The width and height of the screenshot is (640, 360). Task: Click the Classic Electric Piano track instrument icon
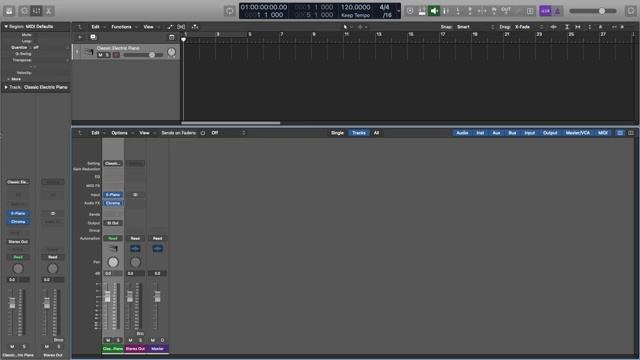coord(89,52)
